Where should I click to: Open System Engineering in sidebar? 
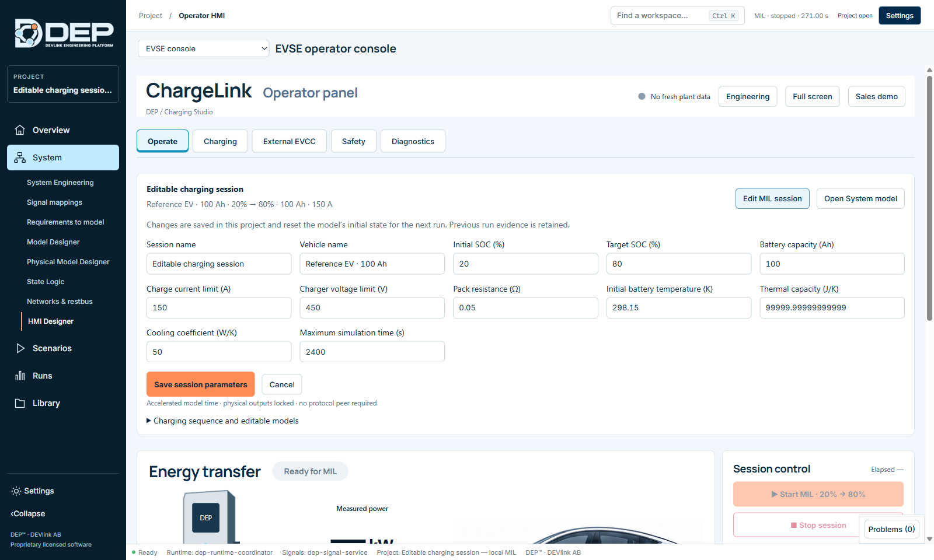pos(60,183)
